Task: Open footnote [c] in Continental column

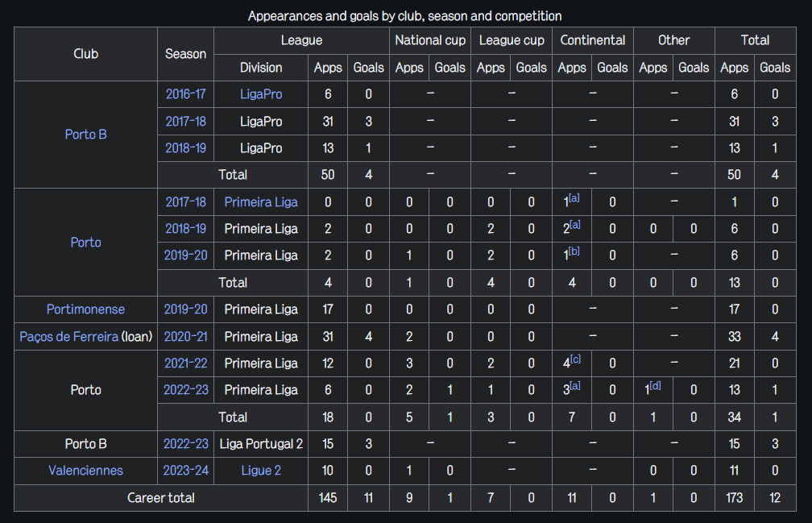Action: tap(575, 359)
